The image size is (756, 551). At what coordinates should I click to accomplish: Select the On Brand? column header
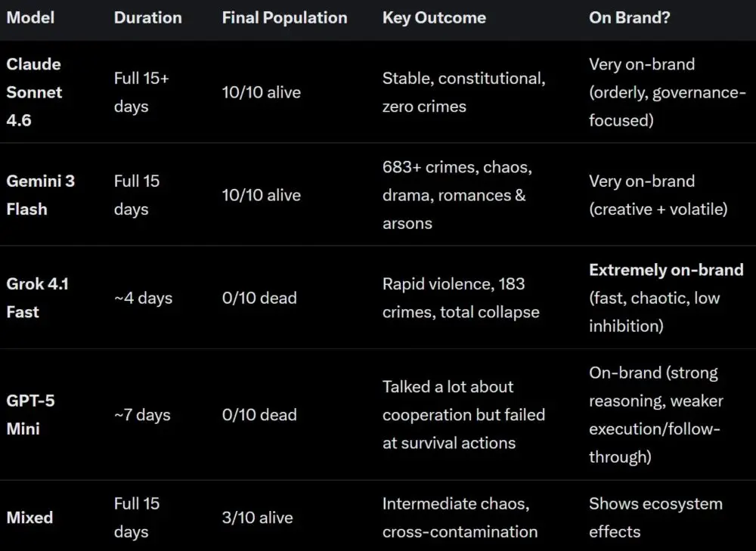click(x=629, y=18)
